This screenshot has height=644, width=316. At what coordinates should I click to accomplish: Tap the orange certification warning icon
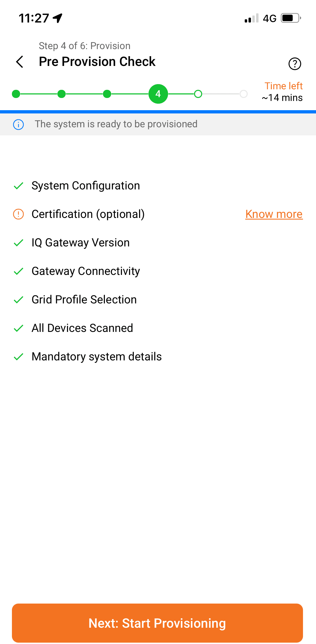tap(18, 214)
